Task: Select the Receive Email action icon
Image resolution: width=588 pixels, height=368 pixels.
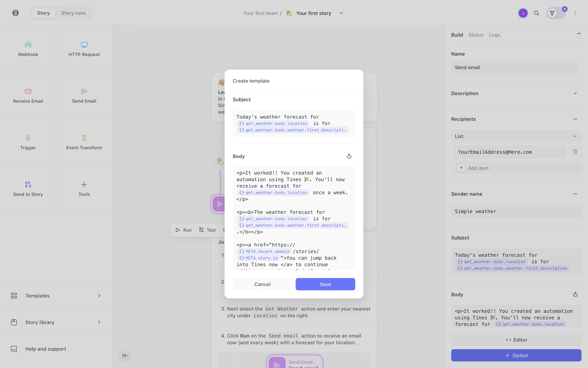Action: tap(28, 91)
